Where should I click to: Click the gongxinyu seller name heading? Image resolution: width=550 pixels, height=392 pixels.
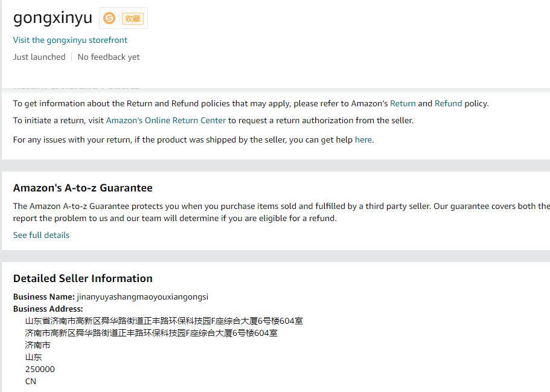53,18
